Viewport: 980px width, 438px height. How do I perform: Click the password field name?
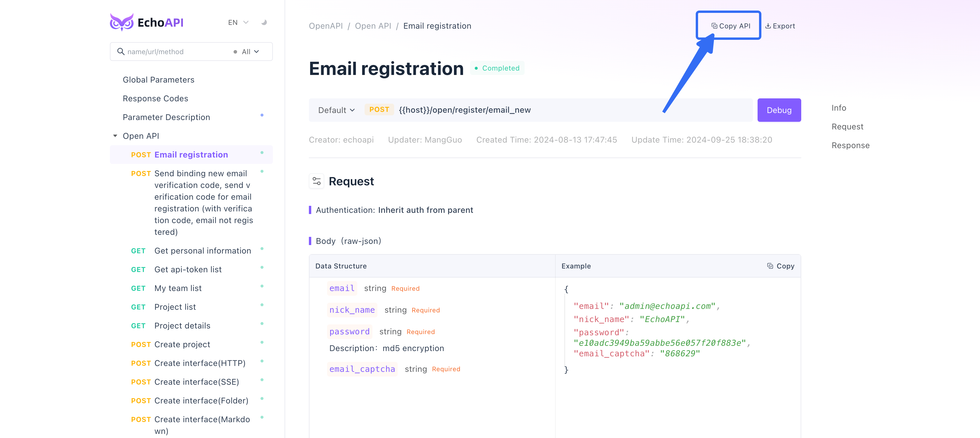click(349, 331)
